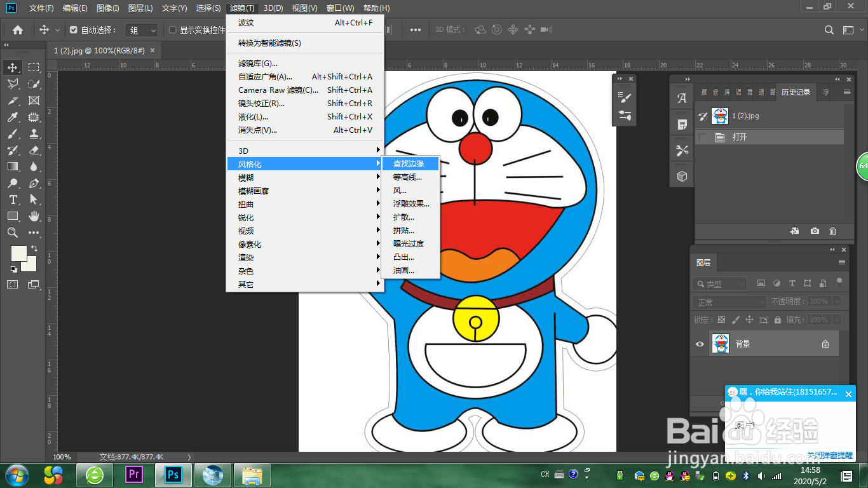This screenshot has width=868, height=488.
Task: Choose 浮雕效果... filter
Action: tap(411, 204)
